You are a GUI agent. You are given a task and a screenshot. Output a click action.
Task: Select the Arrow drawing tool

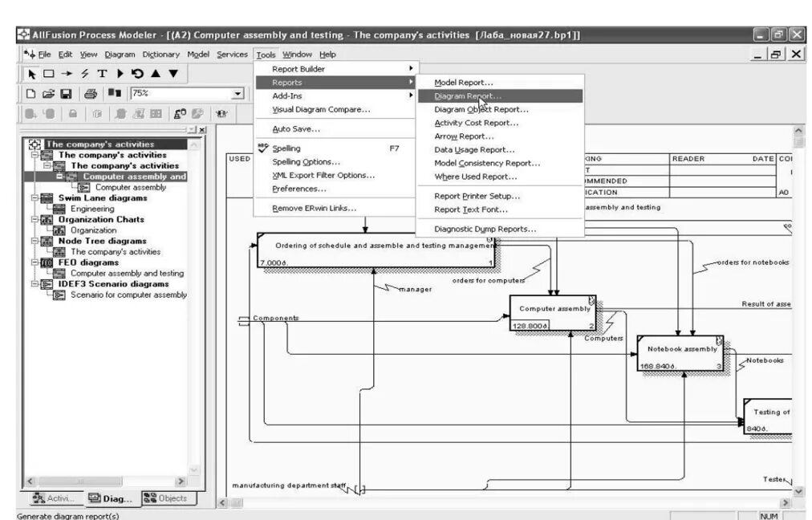[x=67, y=74]
